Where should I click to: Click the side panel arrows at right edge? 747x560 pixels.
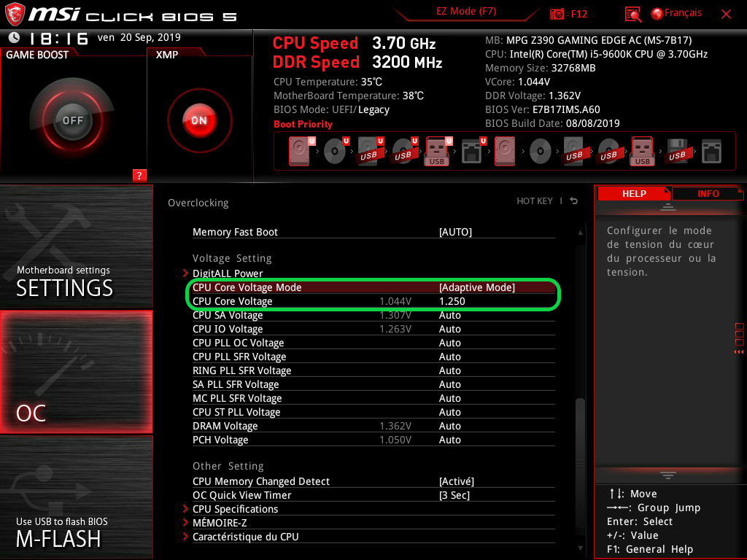[739, 352]
